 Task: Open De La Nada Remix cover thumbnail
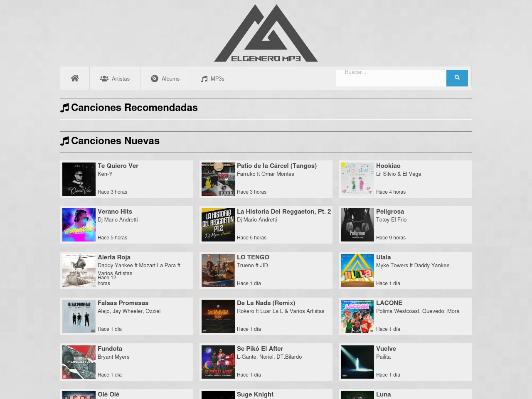coord(218,316)
